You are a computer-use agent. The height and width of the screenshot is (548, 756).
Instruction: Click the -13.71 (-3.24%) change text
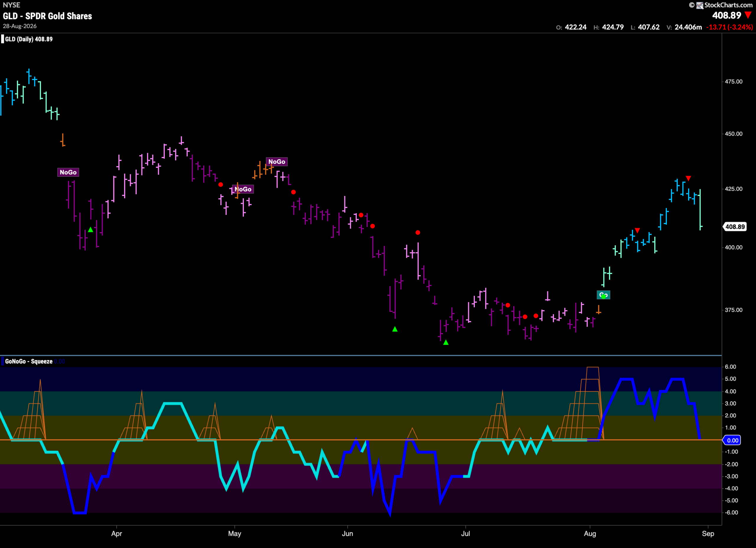(x=729, y=27)
